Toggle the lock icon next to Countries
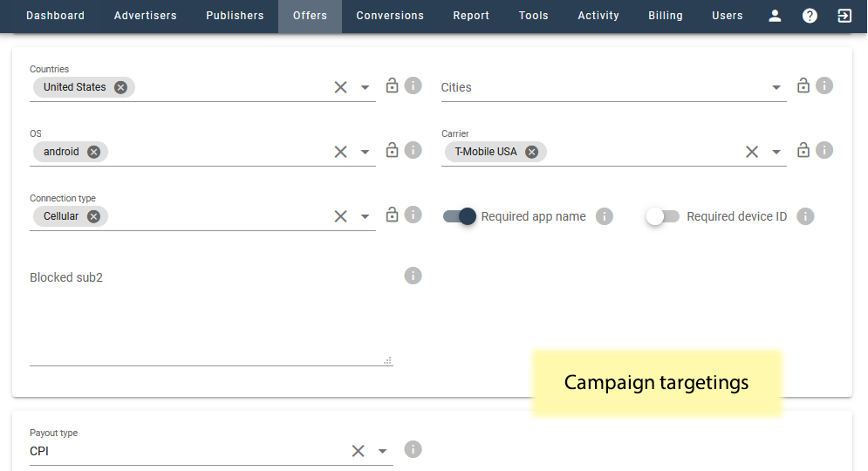Viewport: 868px width, 471px height. pos(392,85)
